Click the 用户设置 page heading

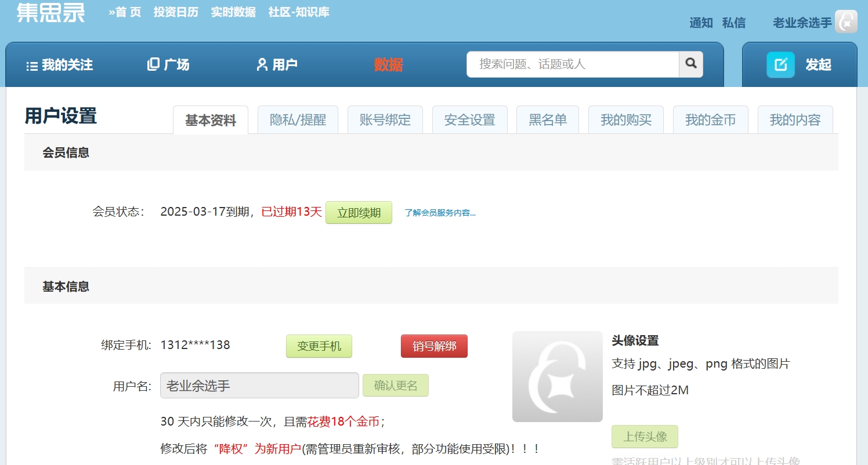coord(61,116)
